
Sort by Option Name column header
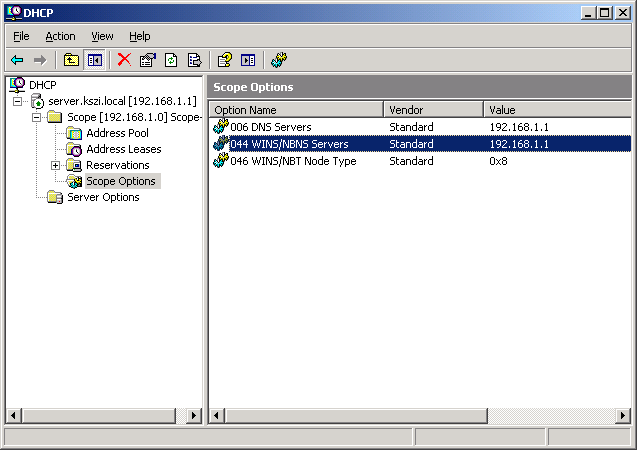tap(296, 110)
